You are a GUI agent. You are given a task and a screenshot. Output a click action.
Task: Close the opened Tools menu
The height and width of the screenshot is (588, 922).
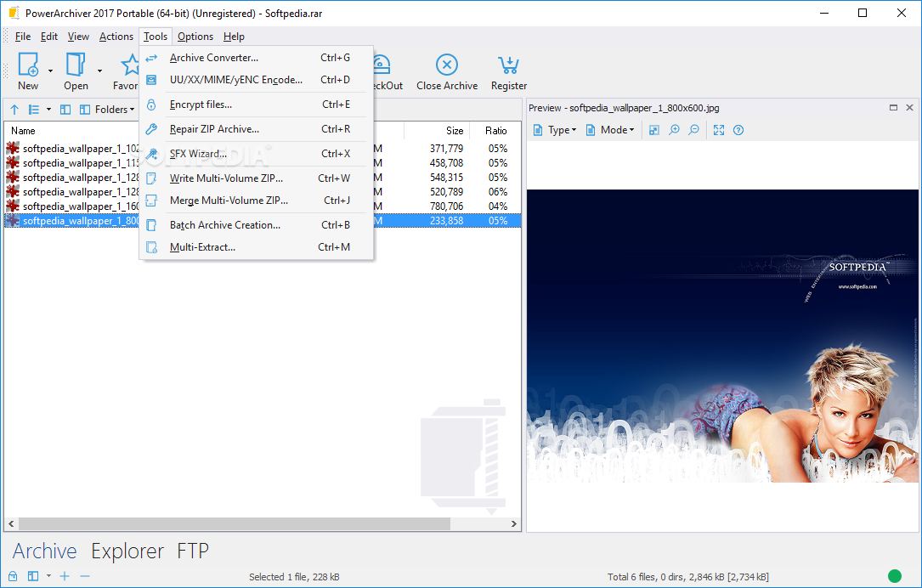click(x=156, y=37)
